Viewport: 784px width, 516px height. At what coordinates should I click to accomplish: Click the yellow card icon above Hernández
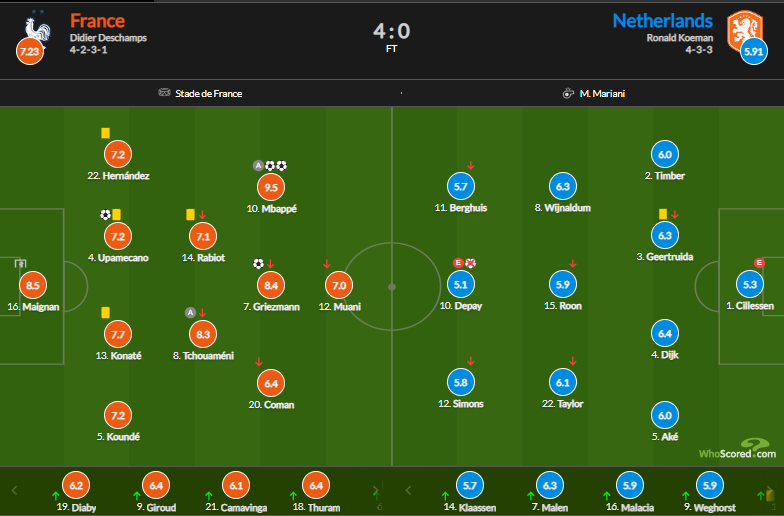click(x=105, y=133)
